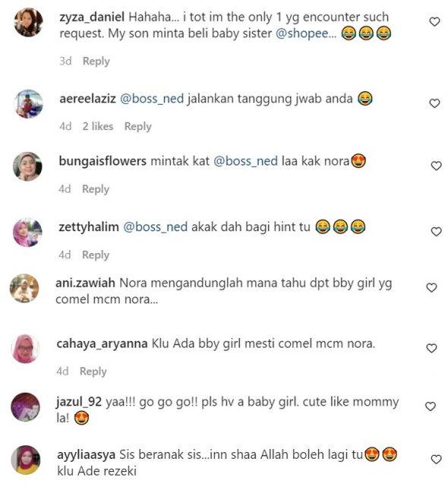The image size is (448, 487).
Task: Heart the ayyliaasya comment
Action: [x=436, y=459]
